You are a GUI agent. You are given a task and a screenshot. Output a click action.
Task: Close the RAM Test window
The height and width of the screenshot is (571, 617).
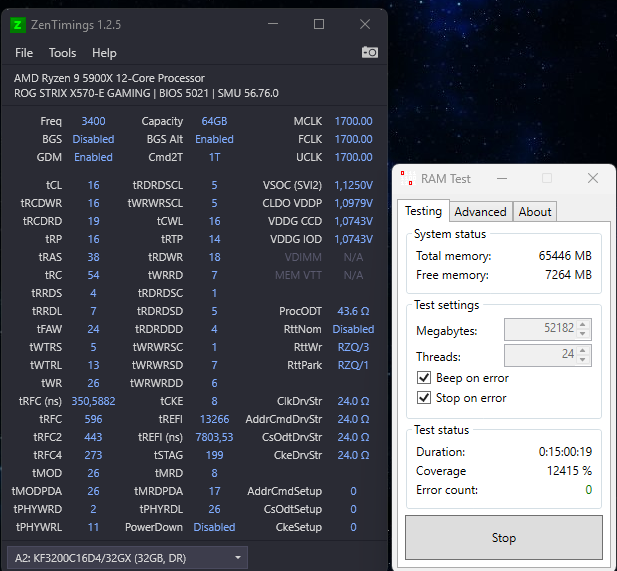(x=593, y=178)
